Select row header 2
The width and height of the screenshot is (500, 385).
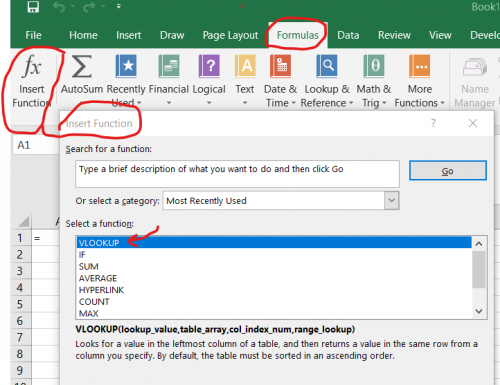[x=21, y=254]
